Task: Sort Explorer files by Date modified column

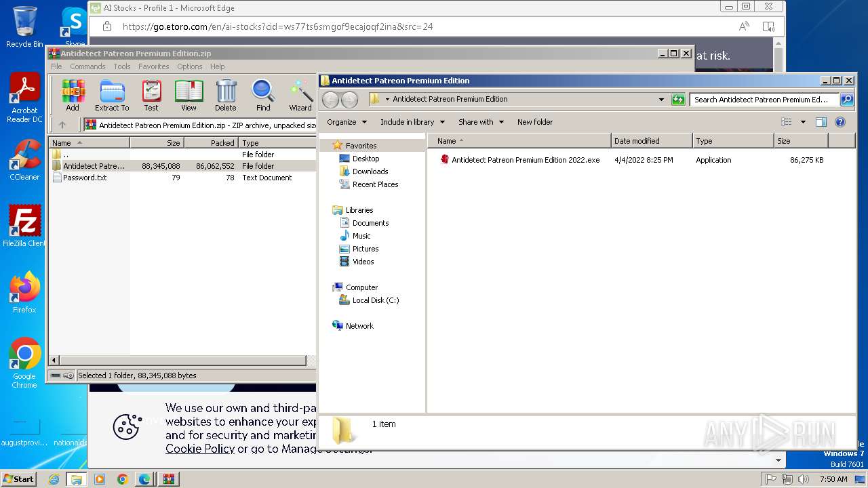Action: coord(652,141)
